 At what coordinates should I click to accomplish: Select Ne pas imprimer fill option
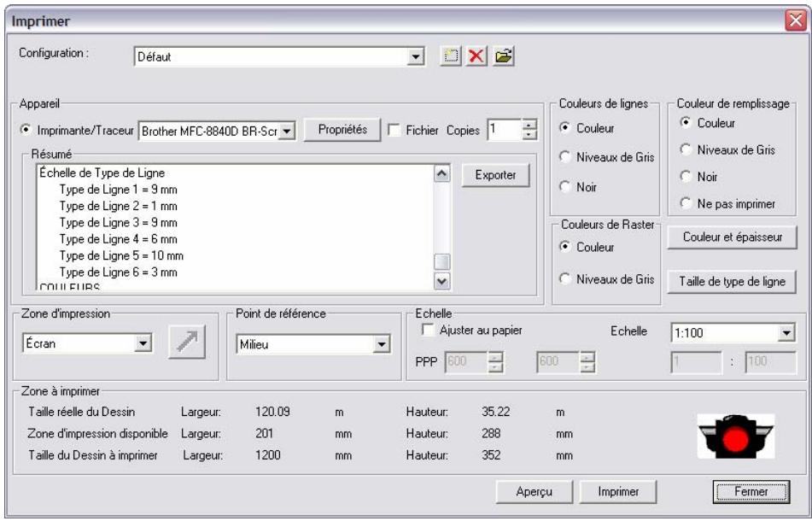point(686,203)
